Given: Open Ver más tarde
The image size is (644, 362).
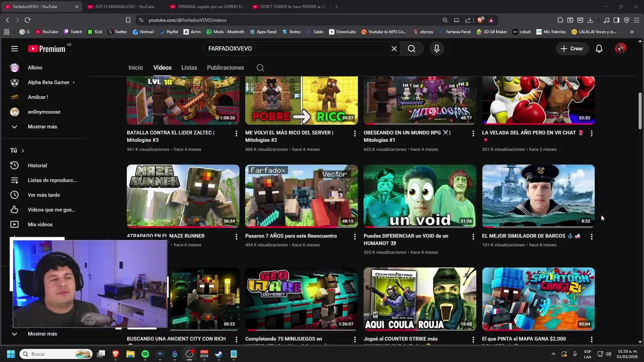Looking at the screenshot, I should tap(43, 195).
